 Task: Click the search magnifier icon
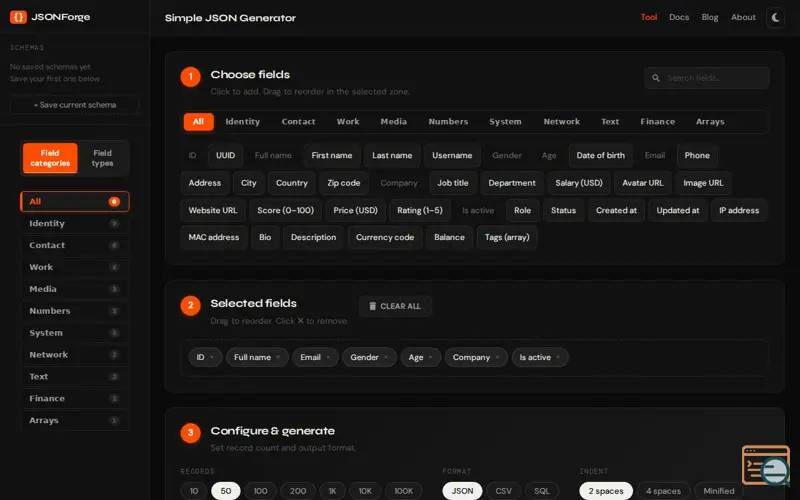point(656,78)
